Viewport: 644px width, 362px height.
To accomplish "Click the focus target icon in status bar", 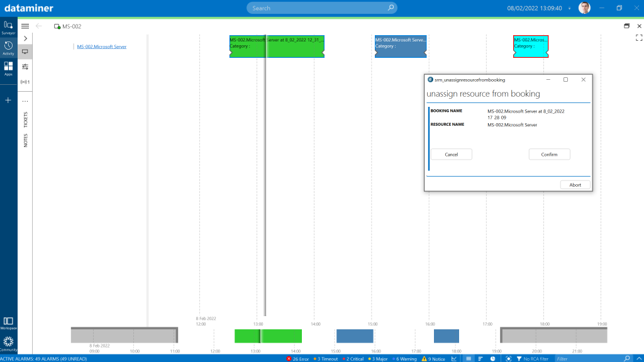I will tap(508, 359).
